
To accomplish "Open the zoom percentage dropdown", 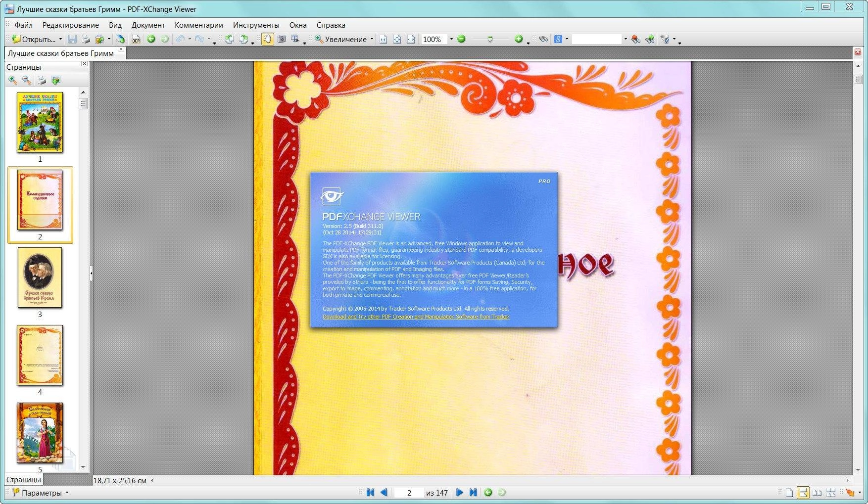I will (x=451, y=39).
